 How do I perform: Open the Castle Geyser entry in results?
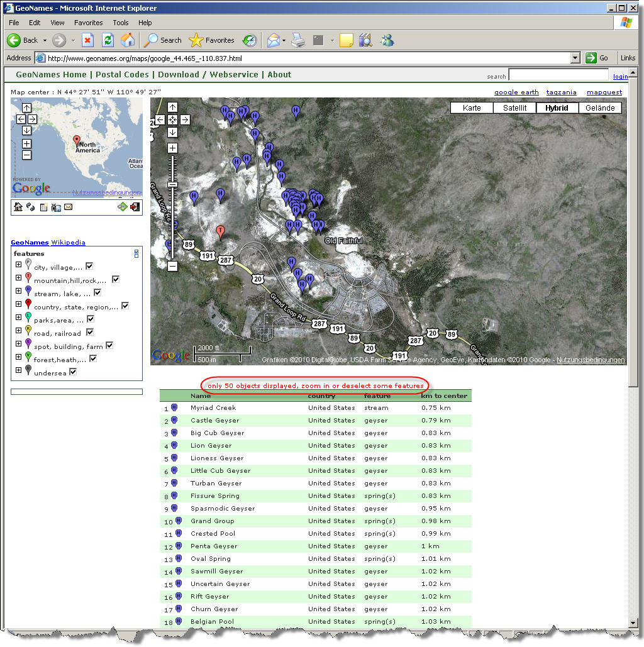(x=214, y=420)
